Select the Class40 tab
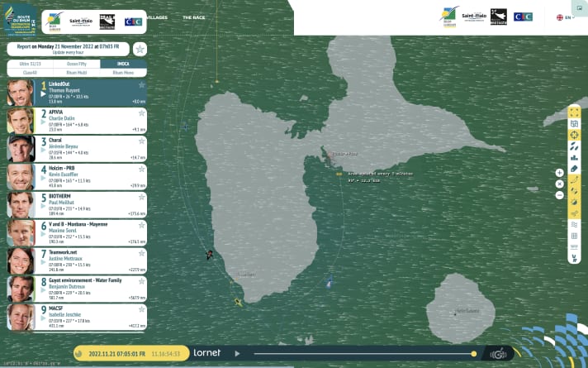This screenshot has width=588, height=368. point(31,72)
